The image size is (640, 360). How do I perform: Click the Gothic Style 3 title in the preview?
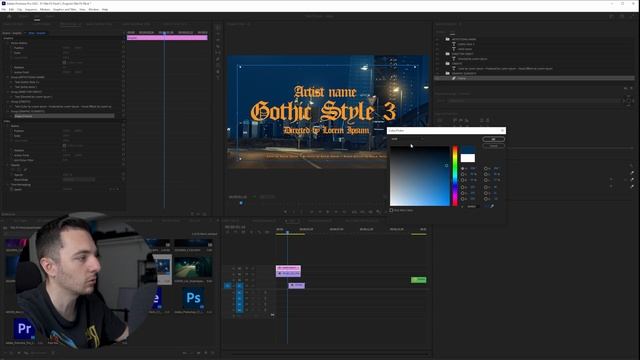tap(323, 111)
